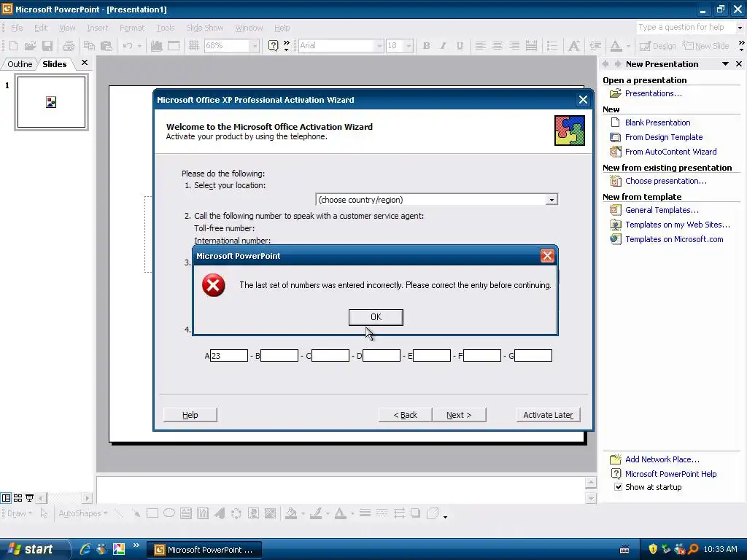Click the Undo toolbar icon
The height and width of the screenshot is (560, 747).
[127, 46]
